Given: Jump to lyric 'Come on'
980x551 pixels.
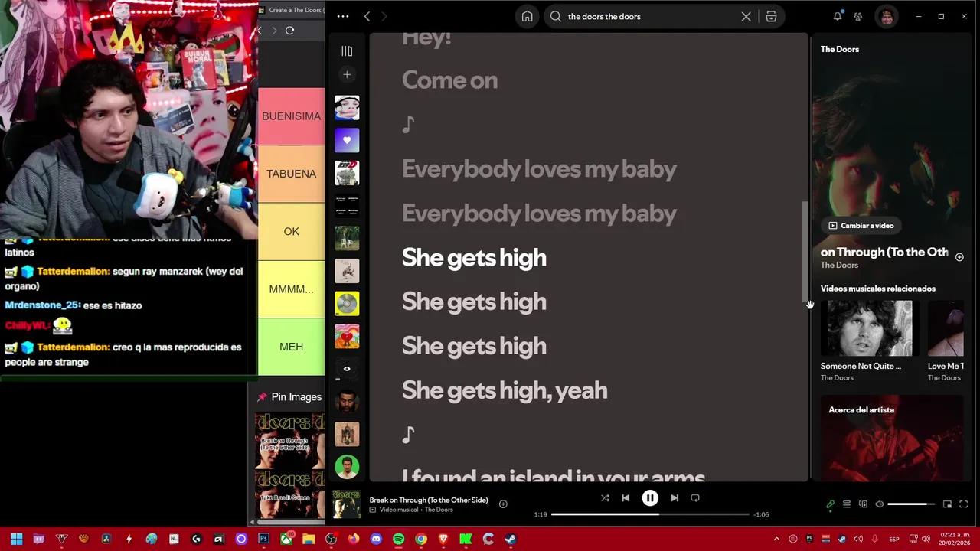Looking at the screenshot, I should pyautogui.click(x=449, y=80).
